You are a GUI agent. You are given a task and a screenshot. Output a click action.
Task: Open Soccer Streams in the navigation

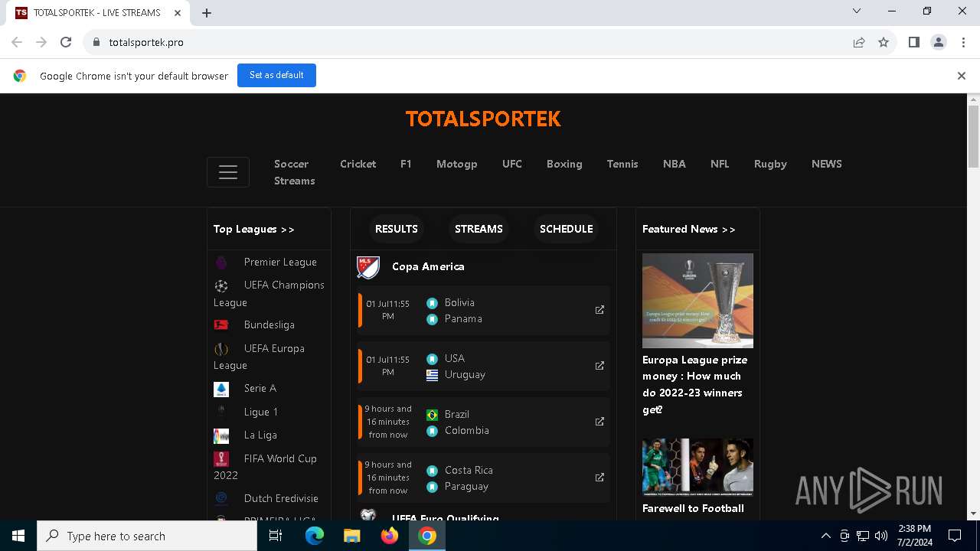(x=295, y=172)
